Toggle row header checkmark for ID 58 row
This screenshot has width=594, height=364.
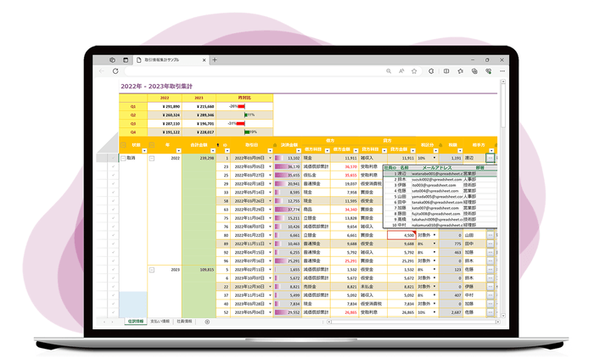tap(113, 201)
